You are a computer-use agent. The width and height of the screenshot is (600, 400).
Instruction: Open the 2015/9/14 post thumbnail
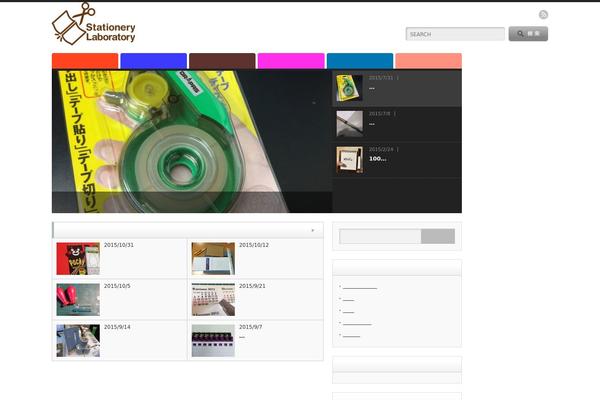[78, 341]
